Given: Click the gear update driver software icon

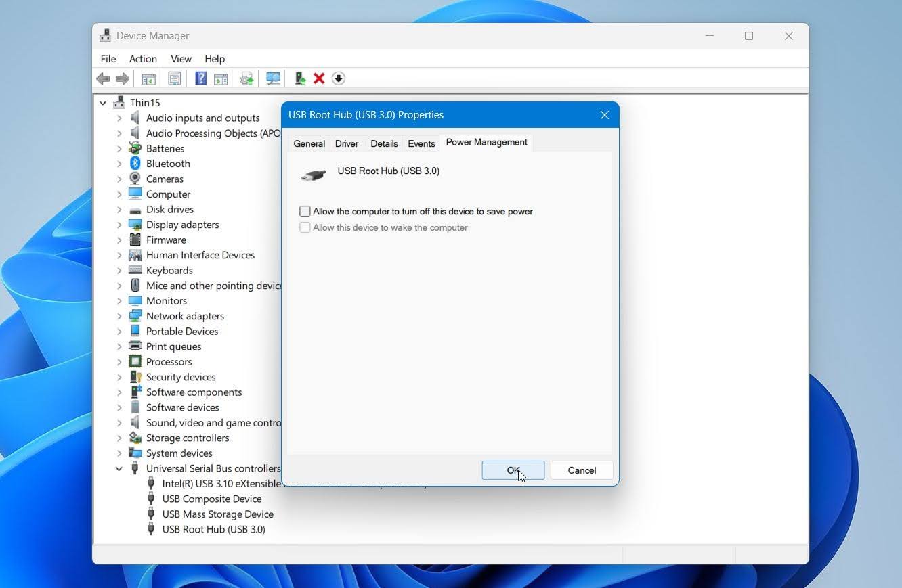Looking at the screenshot, I should click(x=247, y=78).
